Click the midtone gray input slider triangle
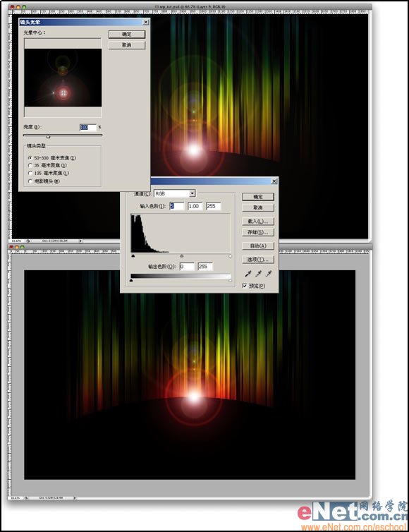Image resolution: width=409 pixels, height=532 pixels. (182, 256)
